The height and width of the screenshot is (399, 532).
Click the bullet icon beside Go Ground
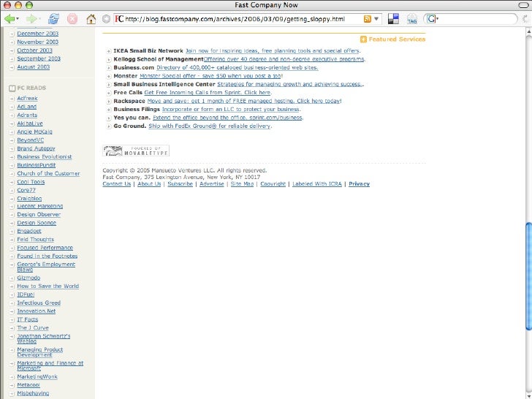109,126
